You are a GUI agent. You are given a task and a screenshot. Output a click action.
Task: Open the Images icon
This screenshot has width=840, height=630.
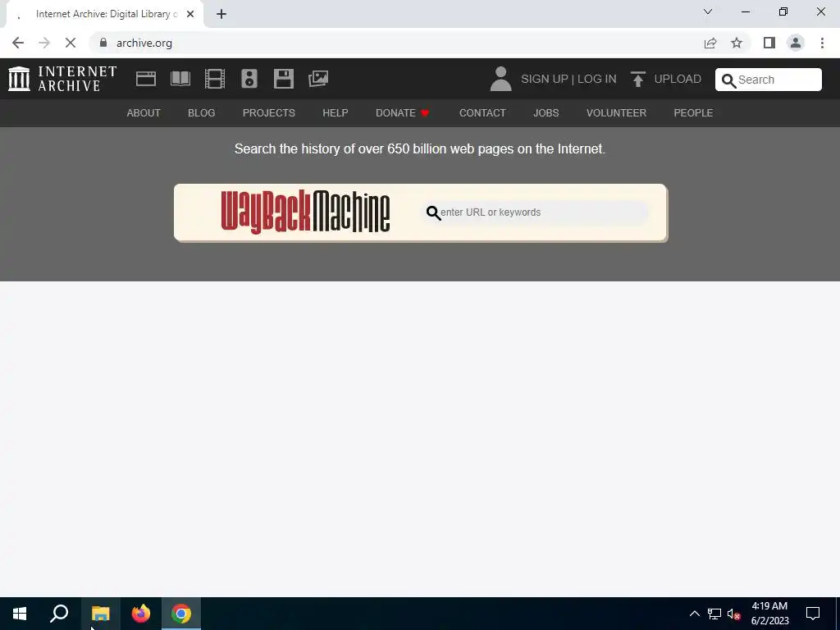click(x=318, y=80)
